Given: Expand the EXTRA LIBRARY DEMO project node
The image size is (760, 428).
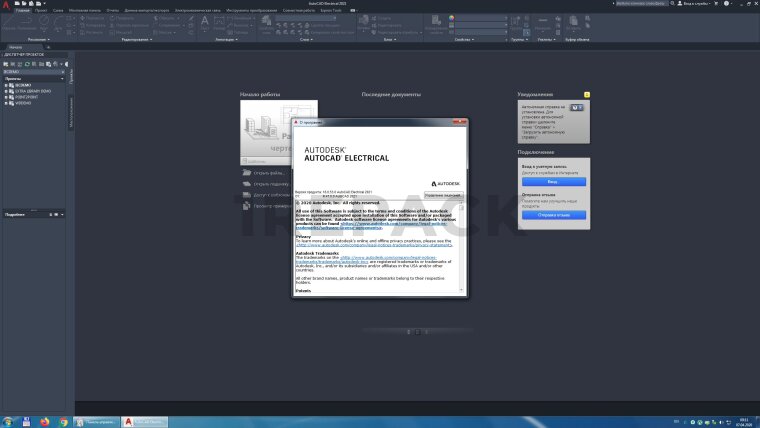Looking at the screenshot, I should coord(5,91).
